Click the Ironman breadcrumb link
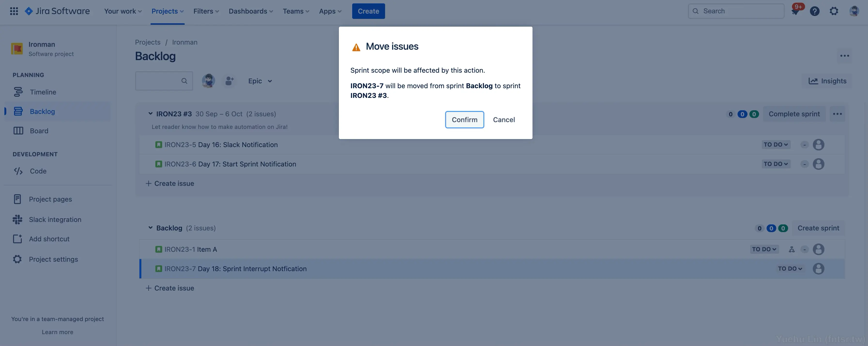868x346 pixels. point(185,42)
